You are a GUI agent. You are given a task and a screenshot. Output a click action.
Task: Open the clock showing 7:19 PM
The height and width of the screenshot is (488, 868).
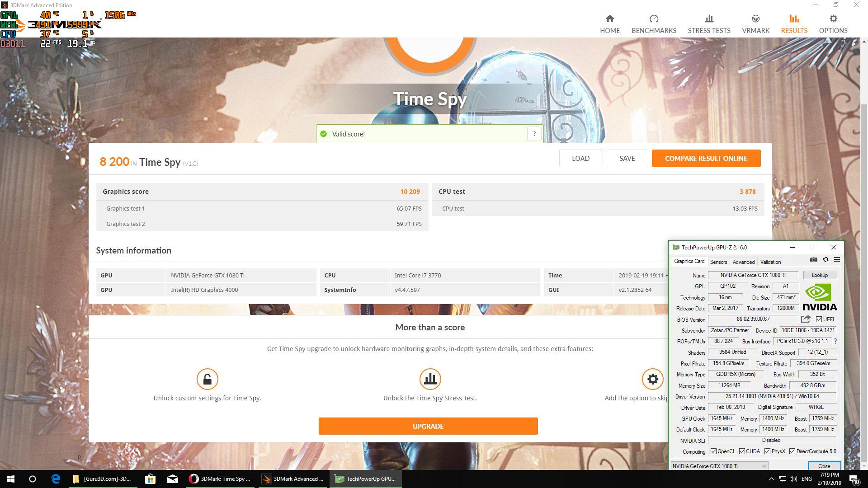(x=829, y=479)
